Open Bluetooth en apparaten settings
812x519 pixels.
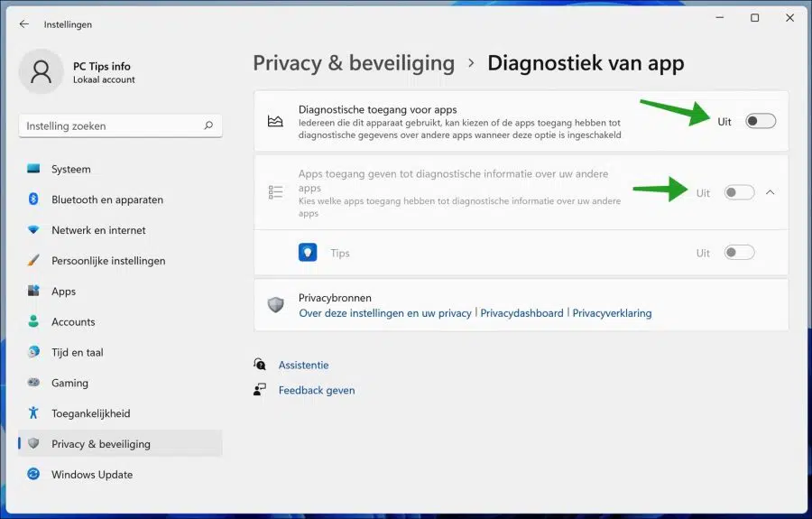click(x=120, y=199)
